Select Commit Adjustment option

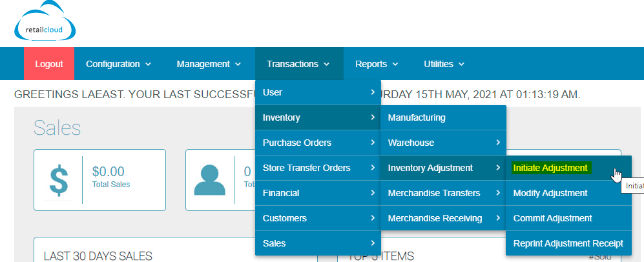click(552, 218)
